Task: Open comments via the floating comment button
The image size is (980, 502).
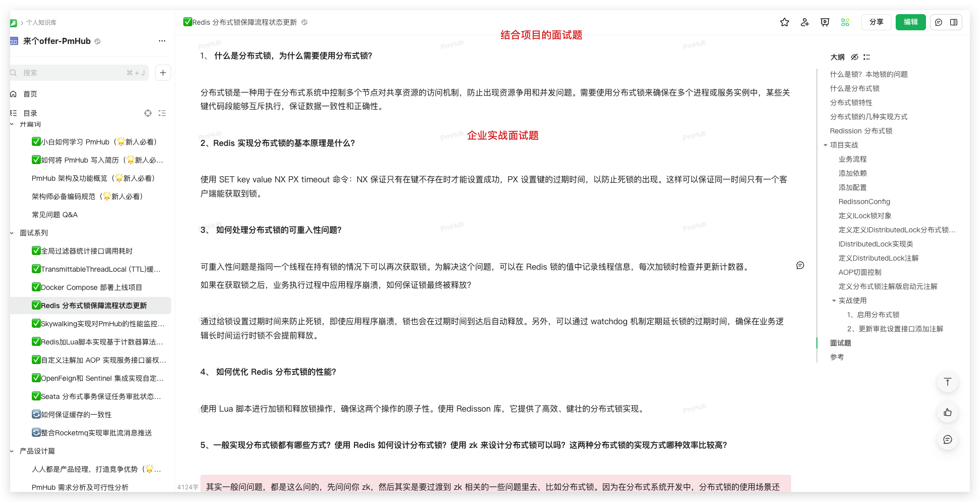Action: [947, 439]
